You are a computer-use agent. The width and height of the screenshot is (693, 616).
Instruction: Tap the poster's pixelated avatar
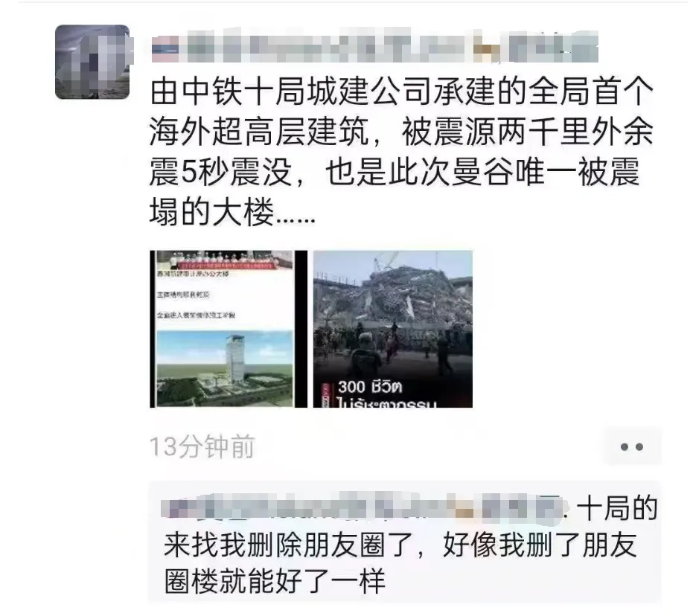point(92,62)
